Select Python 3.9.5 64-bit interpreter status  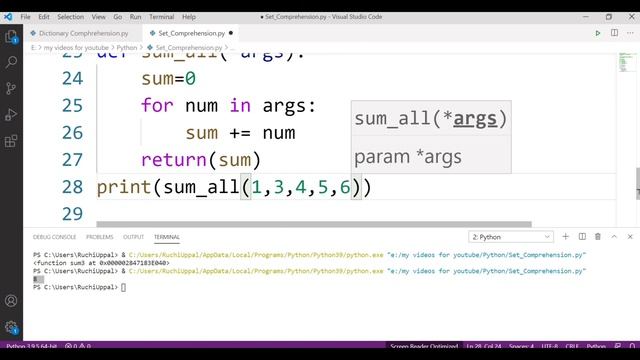coord(31,346)
